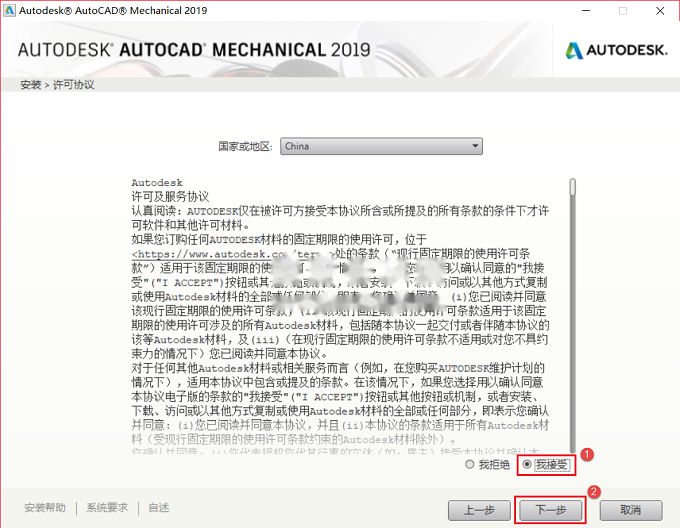Viewport: 680px width, 528px height.
Task: Close the installer window
Action: click(660, 11)
